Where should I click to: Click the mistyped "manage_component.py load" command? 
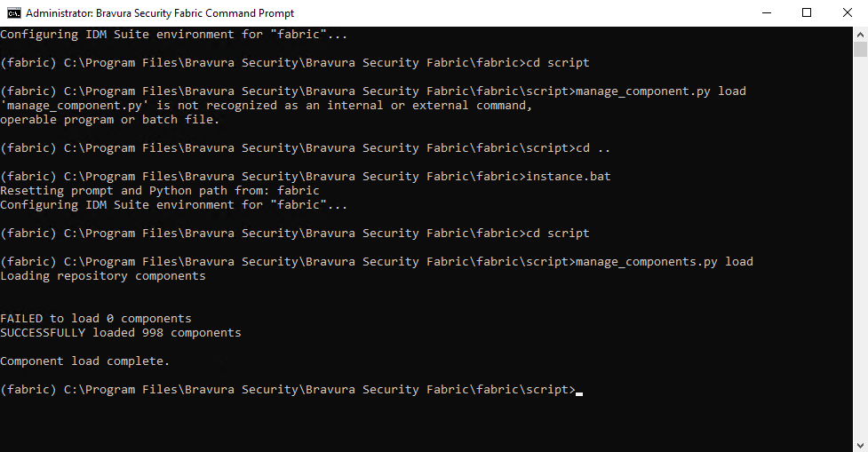[x=661, y=91]
